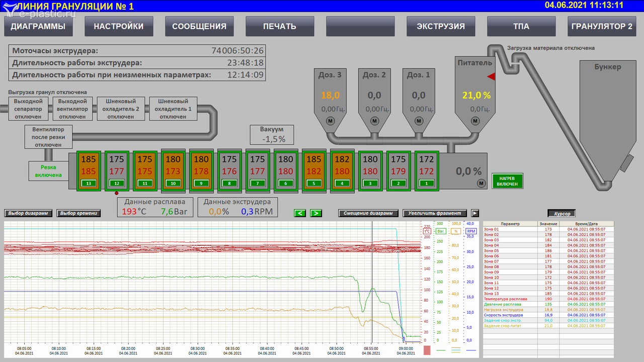Viewport: 644px width, 362px height.
Task: Toggle the Нагрев включен heating switch
Action: coord(507,181)
